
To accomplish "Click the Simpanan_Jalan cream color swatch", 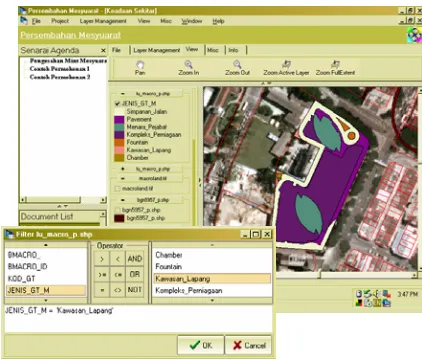I will [x=119, y=112].
